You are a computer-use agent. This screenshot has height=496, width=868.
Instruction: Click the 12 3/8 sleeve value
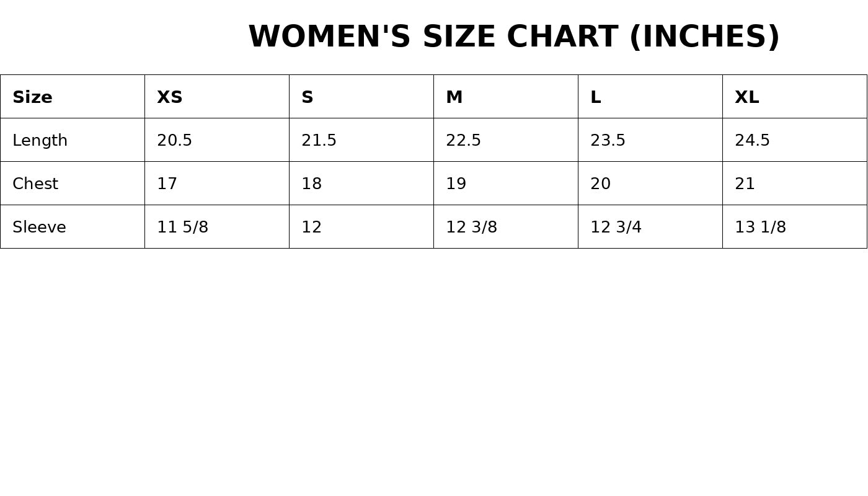(472, 228)
